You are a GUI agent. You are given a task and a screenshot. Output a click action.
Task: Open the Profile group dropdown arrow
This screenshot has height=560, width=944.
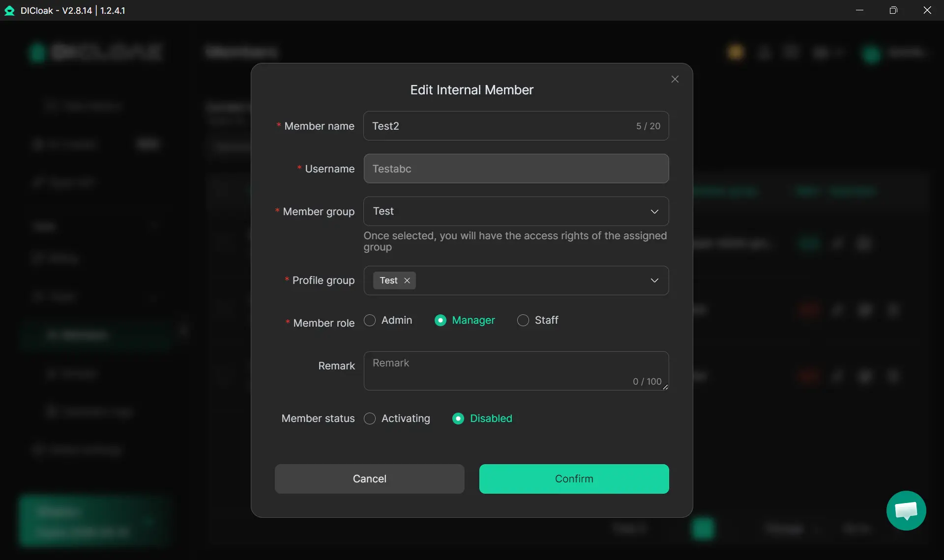tap(654, 280)
